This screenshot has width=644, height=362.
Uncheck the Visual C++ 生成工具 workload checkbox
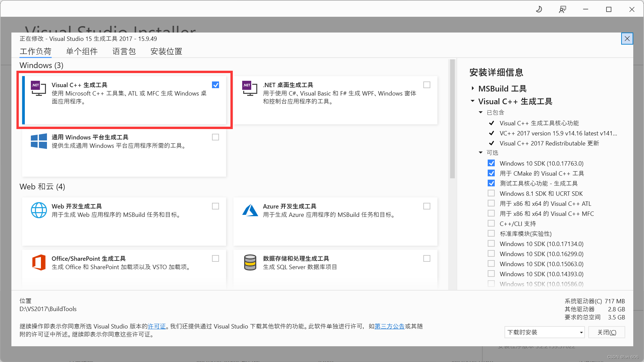[215, 85]
